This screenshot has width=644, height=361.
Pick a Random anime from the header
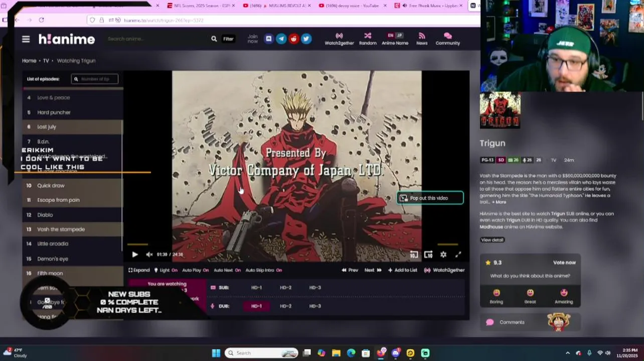368,39
